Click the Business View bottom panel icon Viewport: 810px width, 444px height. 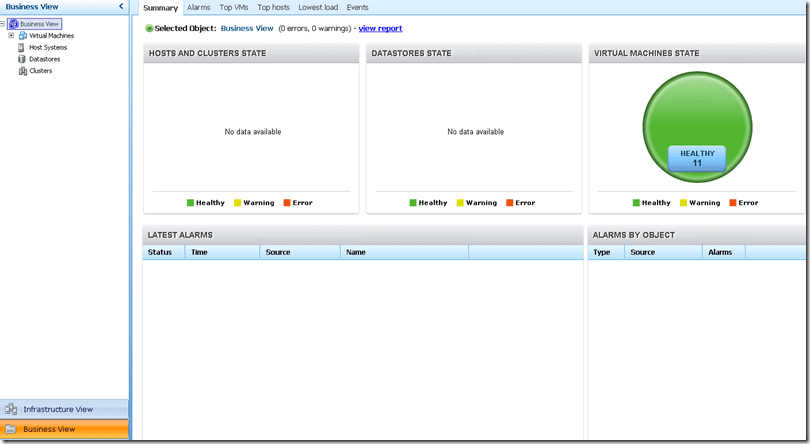[11, 429]
